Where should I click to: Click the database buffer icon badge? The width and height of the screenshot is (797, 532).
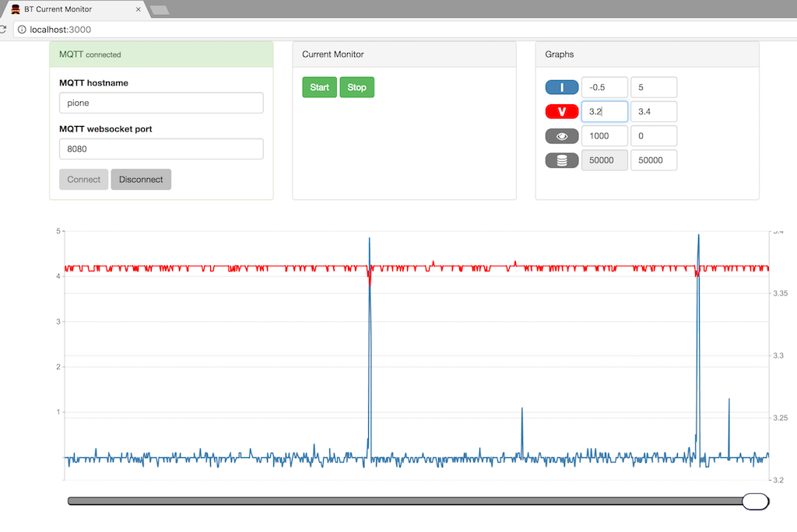coord(562,160)
